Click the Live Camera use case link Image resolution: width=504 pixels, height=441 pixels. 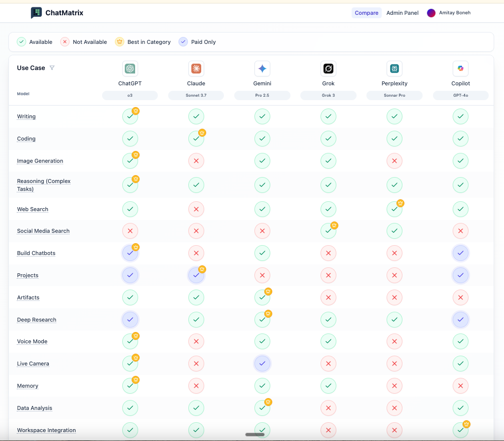tap(33, 364)
